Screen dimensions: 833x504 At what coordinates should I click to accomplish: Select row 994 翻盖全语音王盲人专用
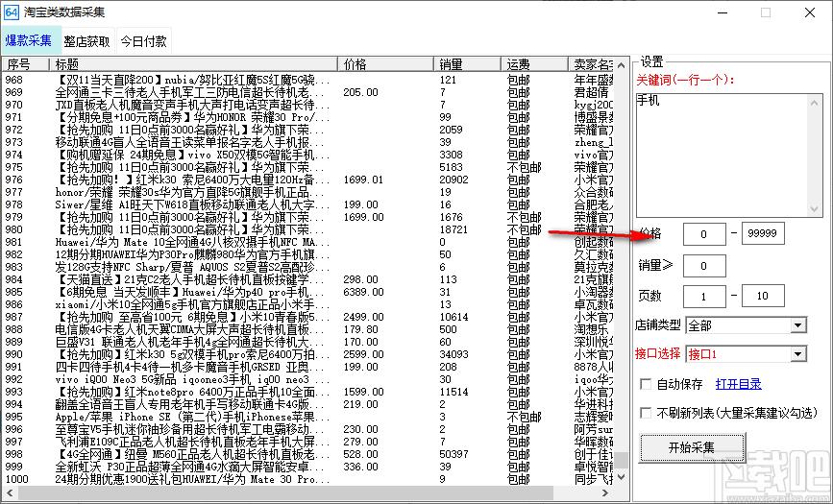coord(308,404)
